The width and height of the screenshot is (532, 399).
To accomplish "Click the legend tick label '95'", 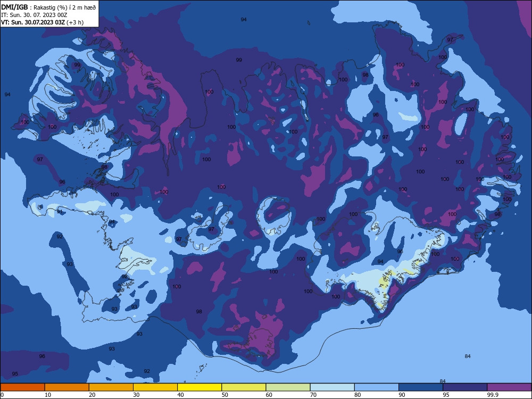I will [446, 395].
